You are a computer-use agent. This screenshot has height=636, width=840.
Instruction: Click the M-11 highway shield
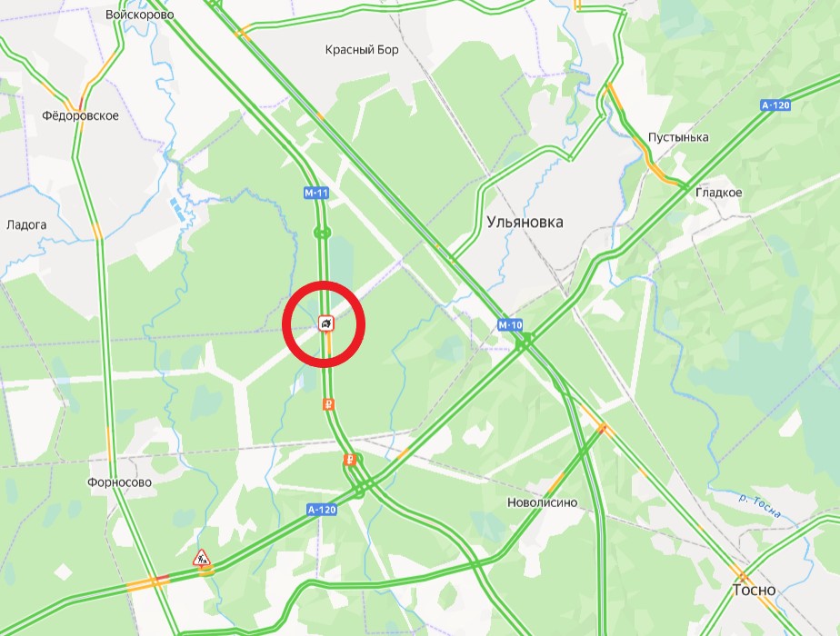tap(316, 194)
